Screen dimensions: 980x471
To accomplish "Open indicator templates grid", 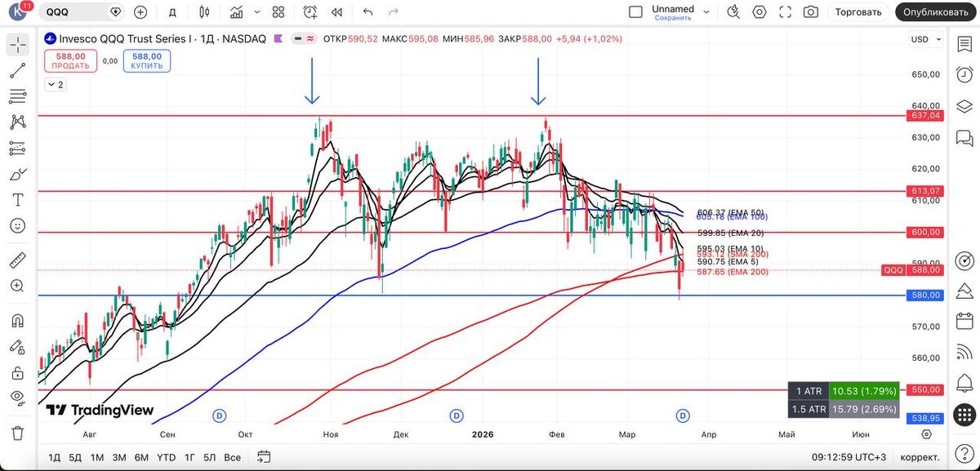I will [x=278, y=12].
